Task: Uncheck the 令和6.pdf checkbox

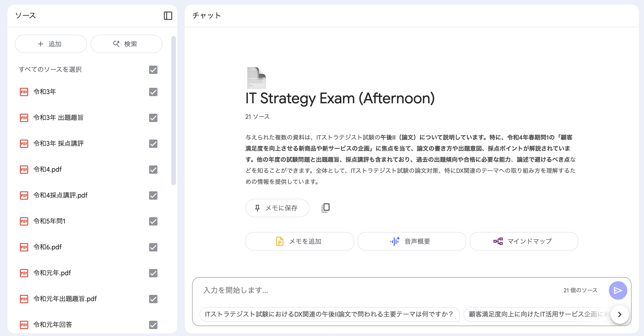Action: coord(153,247)
